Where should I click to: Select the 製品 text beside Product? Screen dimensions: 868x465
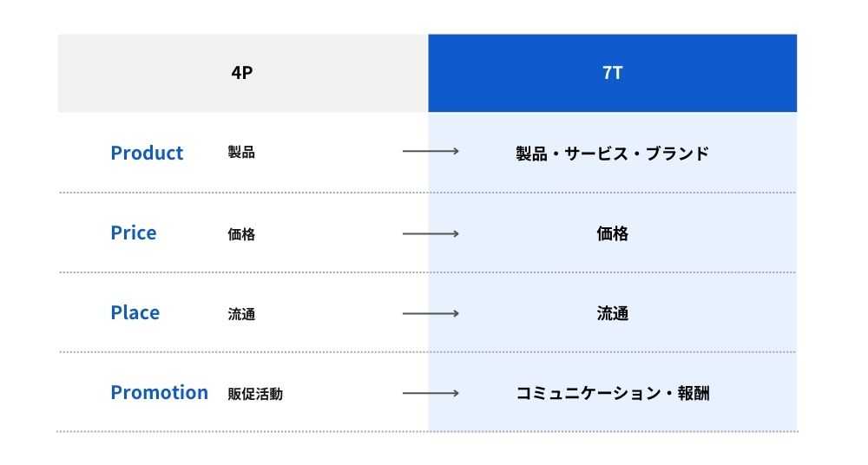click(x=241, y=153)
